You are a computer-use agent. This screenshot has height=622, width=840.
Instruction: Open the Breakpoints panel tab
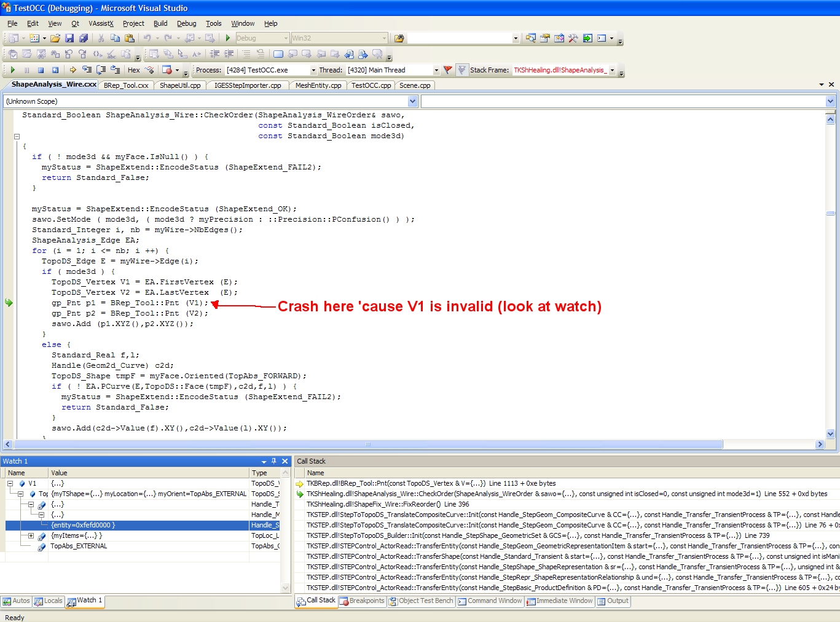pos(362,601)
